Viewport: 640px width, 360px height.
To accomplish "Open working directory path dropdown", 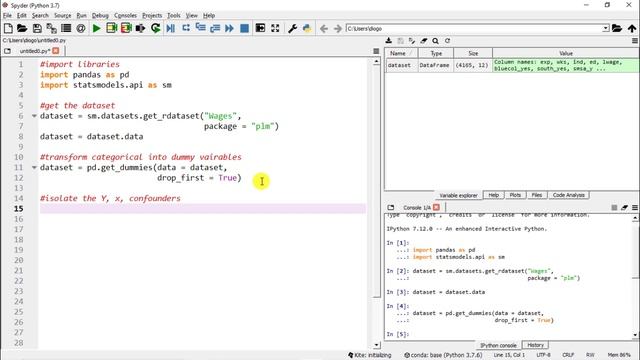I will [x=606, y=28].
